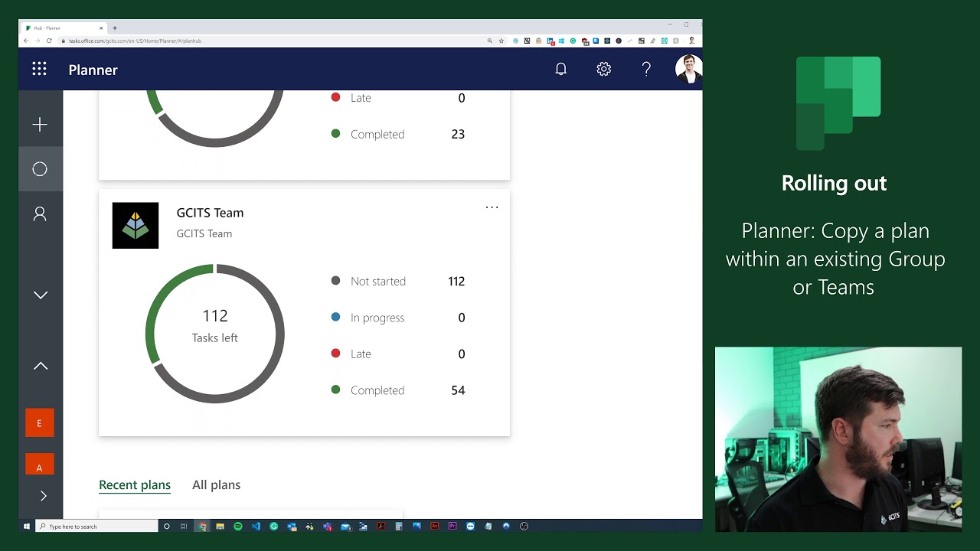Screen dimensions: 980x551
Task: Switch to All plans tab
Action: (216, 484)
